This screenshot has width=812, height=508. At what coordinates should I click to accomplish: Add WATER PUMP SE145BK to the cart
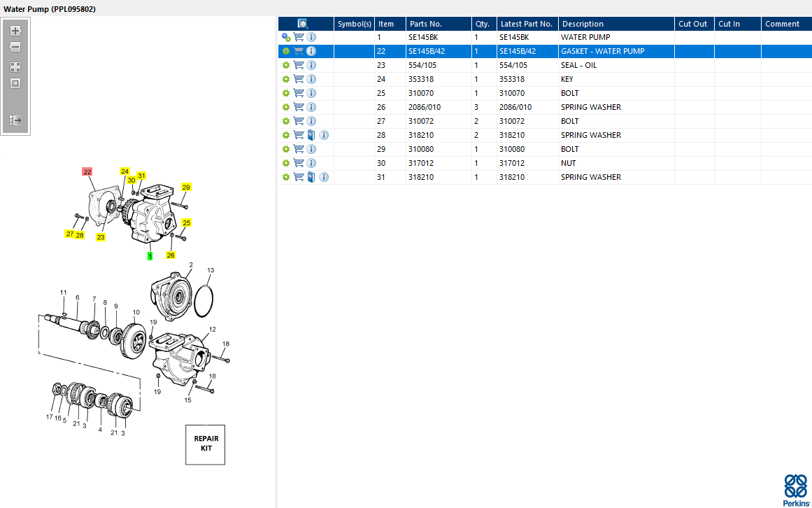pyautogui.click(x=299, y=37)
